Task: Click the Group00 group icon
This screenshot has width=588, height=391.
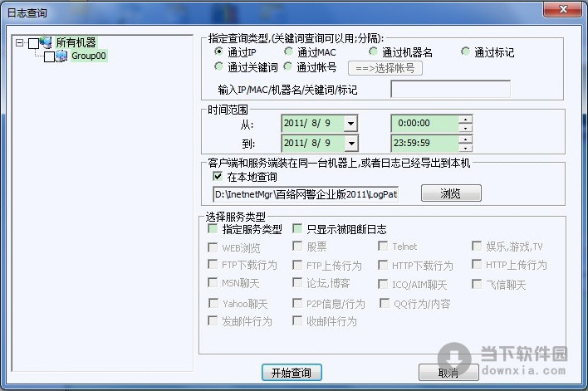Action: [61, 56]
